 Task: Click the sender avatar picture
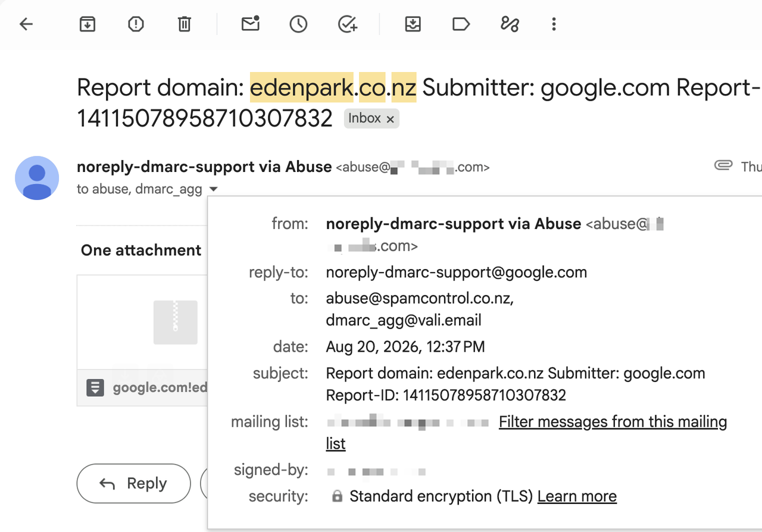pos(37,178)
